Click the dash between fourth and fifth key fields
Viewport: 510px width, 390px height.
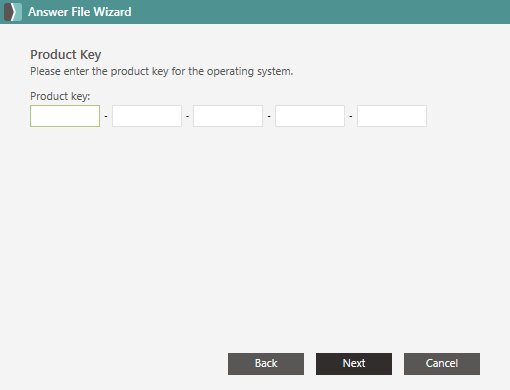click(351, 116)
